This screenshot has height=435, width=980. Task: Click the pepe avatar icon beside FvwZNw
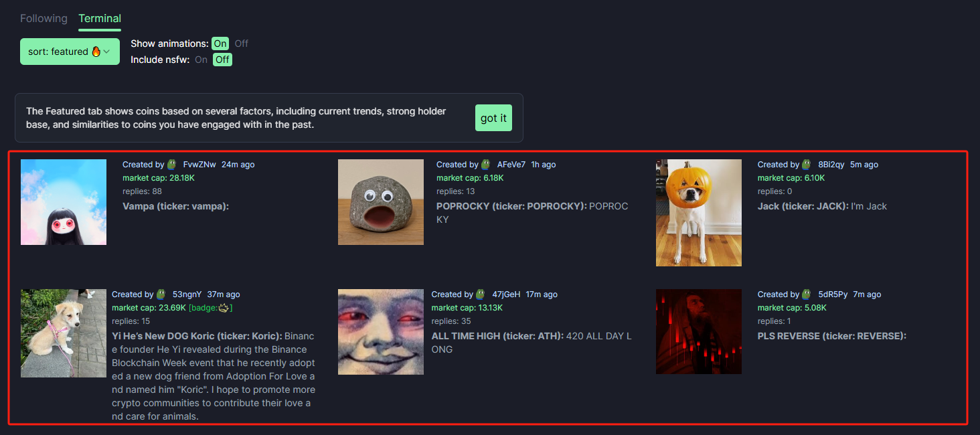(x=172, y=164)
